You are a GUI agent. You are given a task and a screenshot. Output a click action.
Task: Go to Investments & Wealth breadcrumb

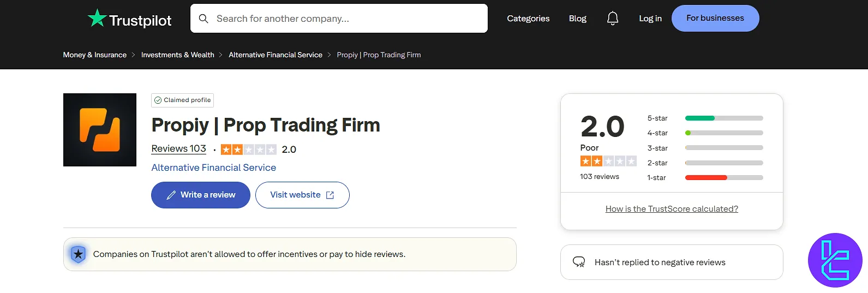177,55
